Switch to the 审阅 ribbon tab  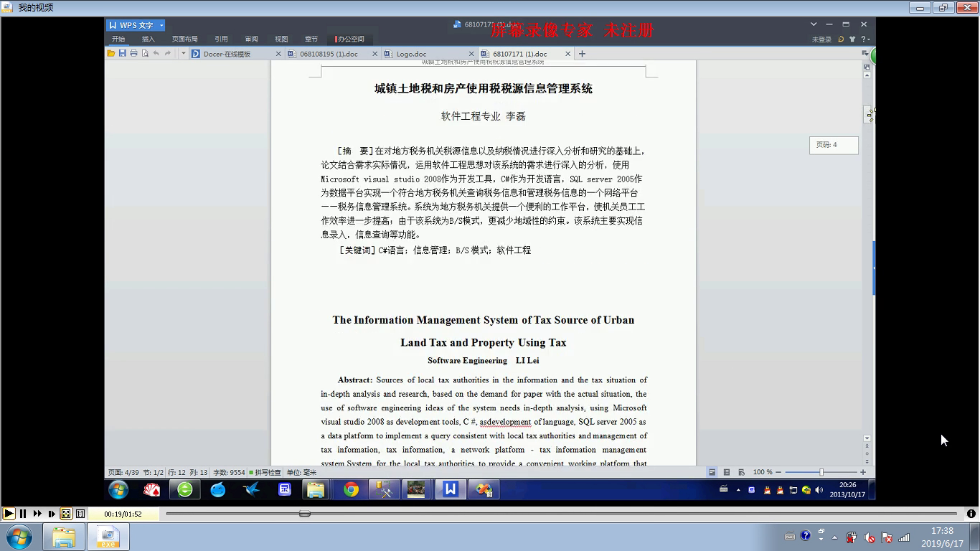(251, 39)
